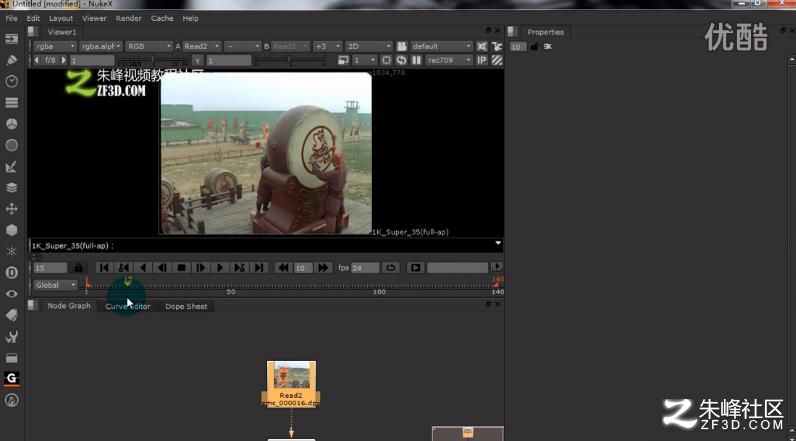Open the wipe mode dash dropdown

tap(243, 46)
